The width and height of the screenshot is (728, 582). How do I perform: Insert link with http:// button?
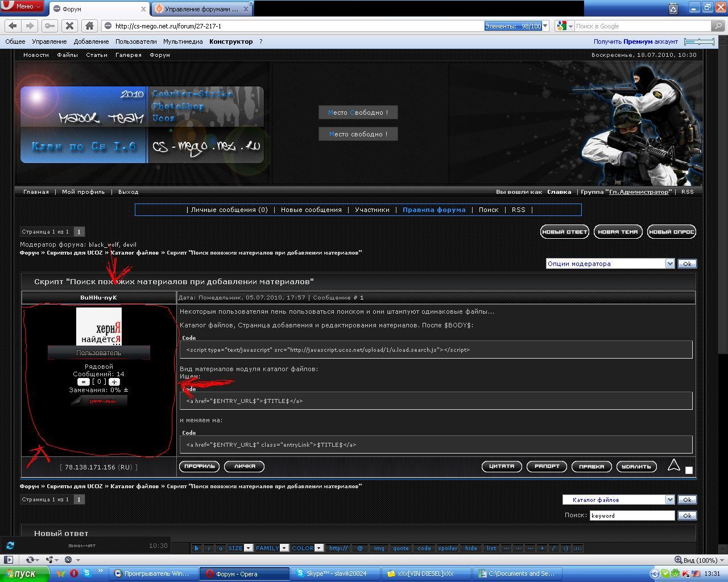tap(338, 548)
